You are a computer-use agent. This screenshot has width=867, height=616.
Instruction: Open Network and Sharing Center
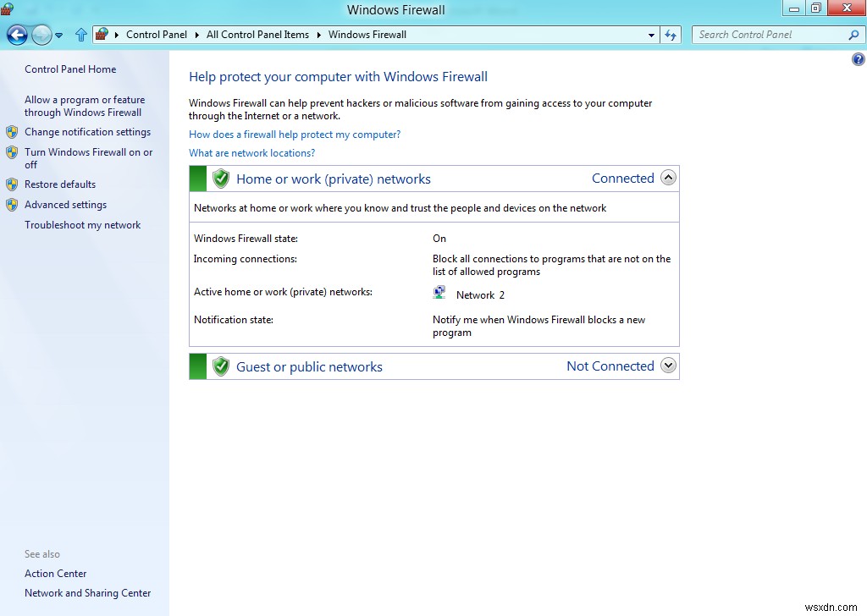(87, 592)
